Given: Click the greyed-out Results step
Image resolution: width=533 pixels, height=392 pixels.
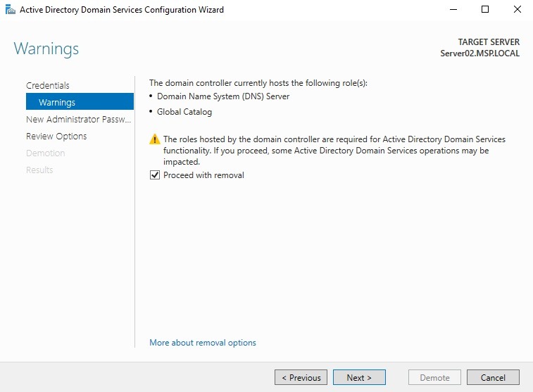Looking at the screenshot, I should 39,170.
